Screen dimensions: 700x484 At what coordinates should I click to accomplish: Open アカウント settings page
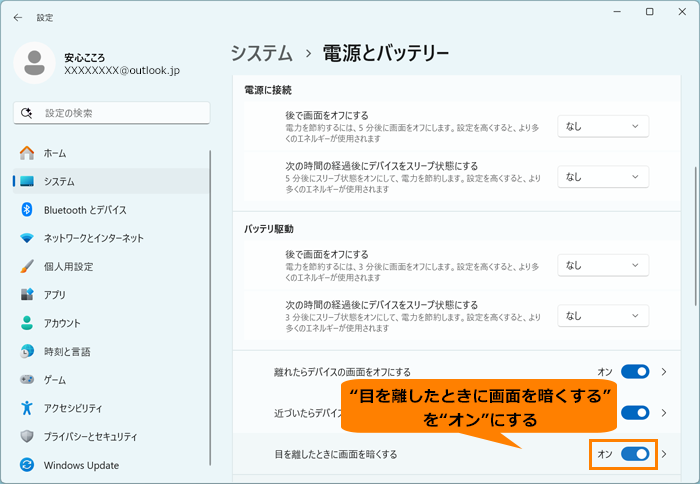pos(111,323)
